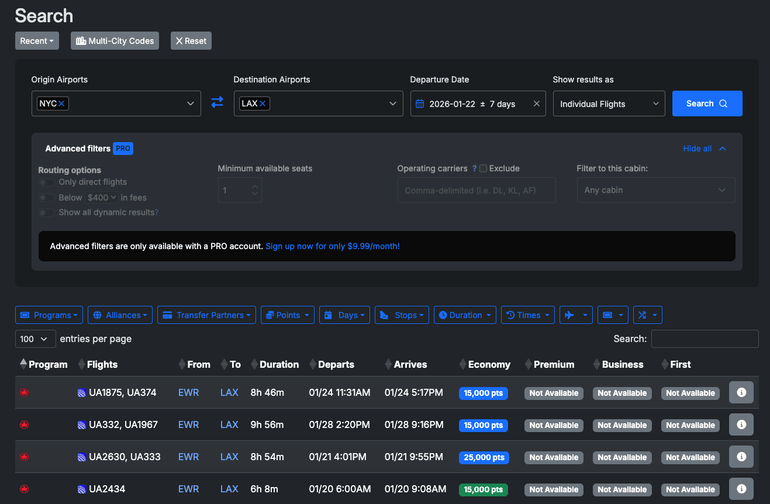Swap origin and destination airports
This screenshot has height=504, width=770.
point(217,103)
